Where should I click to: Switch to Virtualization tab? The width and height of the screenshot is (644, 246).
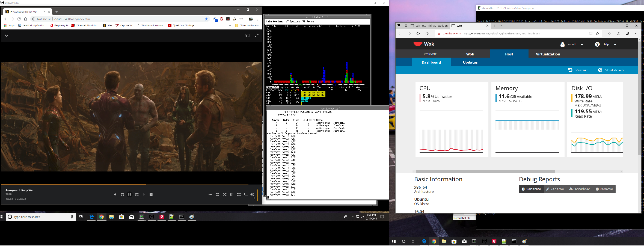pos(548,54)
